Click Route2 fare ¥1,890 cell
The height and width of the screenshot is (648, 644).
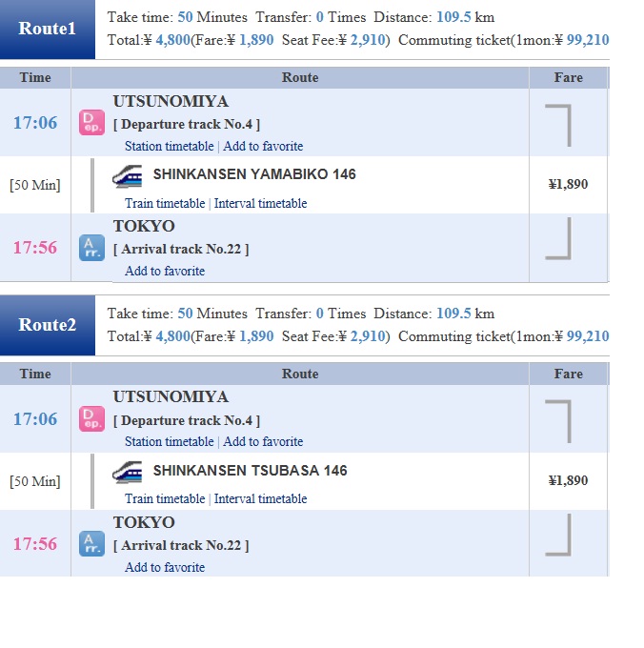(x=568, y=481)
